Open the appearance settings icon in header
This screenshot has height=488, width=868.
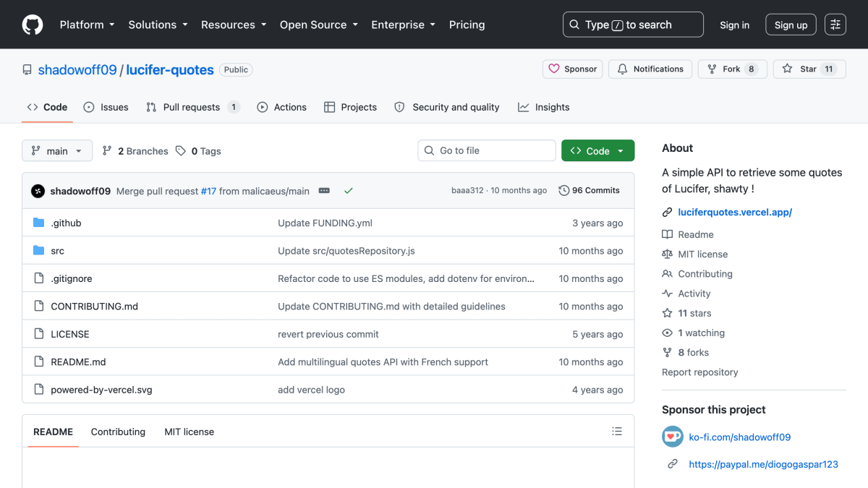click(x=835, y=25)
